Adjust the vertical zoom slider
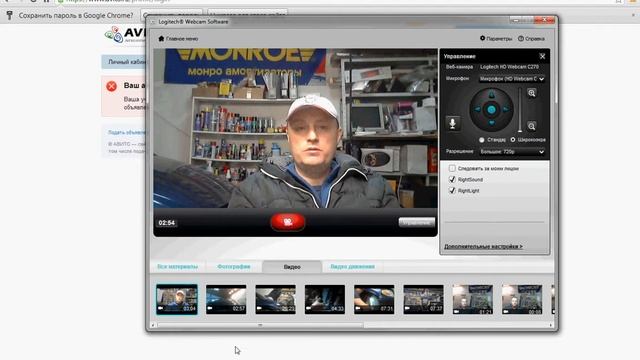This screenshot has height=360, width=640. (520, 110)
